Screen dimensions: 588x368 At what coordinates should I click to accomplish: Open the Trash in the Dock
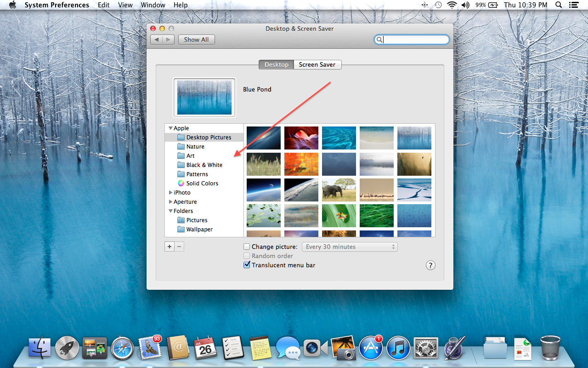(x=550, y=348)
